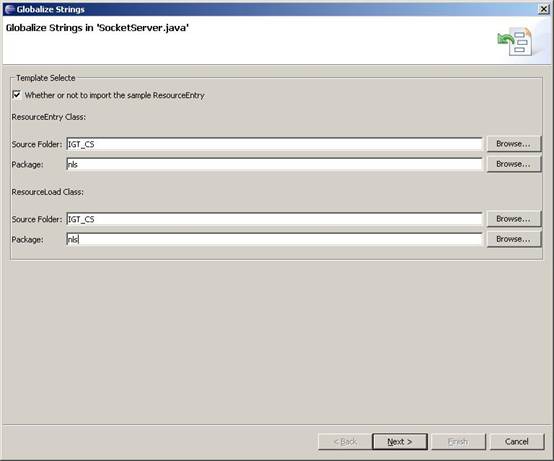Click the disabled Finish button
Screen dimensions: 554x461
pyautogui.click(x=458, y=442)
